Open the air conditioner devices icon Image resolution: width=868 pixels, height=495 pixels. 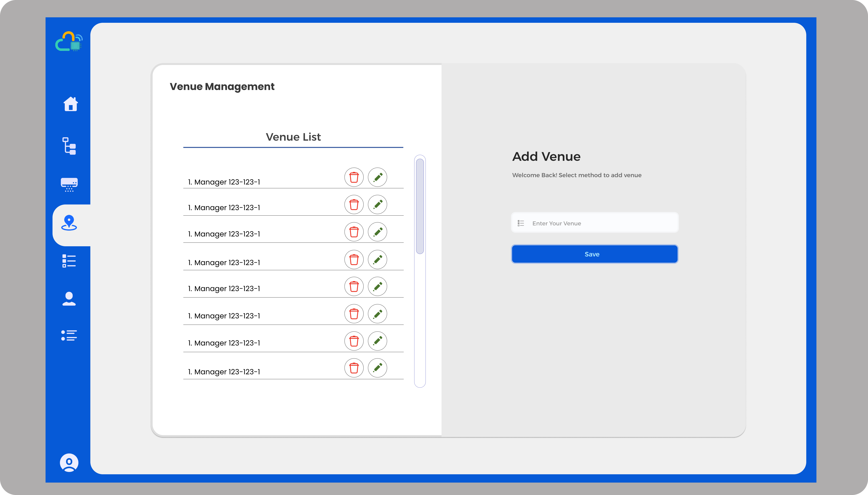click(x=69, y=185)
